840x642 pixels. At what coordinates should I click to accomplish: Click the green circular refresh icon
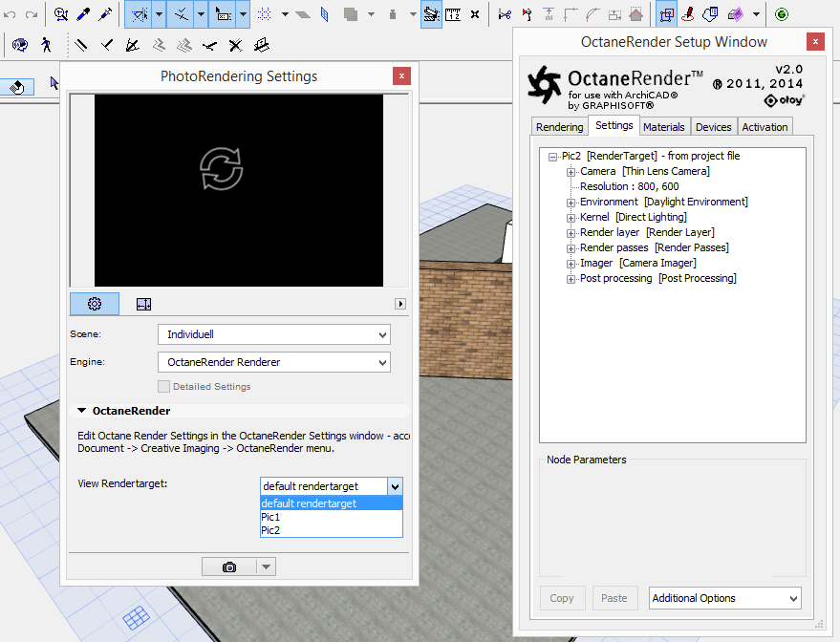pos(782,14)
